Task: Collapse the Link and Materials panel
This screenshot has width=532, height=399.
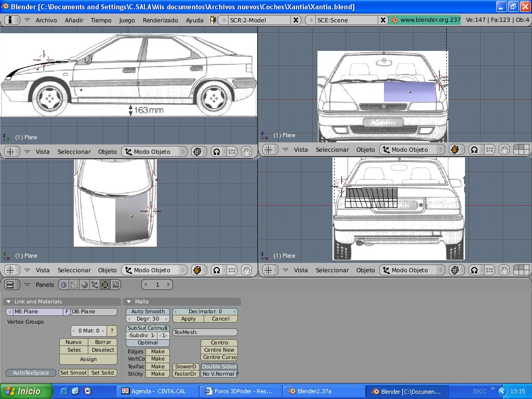Action: pos(9,302)
